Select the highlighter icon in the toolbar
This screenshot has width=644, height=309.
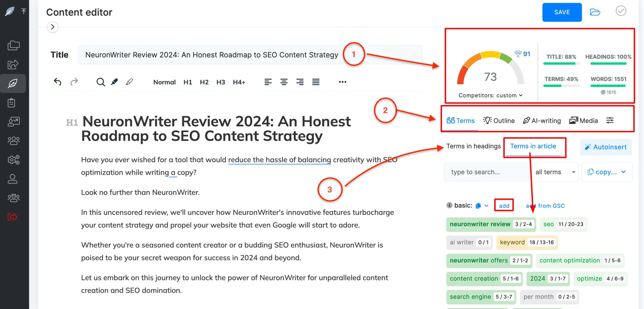pos(114,81)
